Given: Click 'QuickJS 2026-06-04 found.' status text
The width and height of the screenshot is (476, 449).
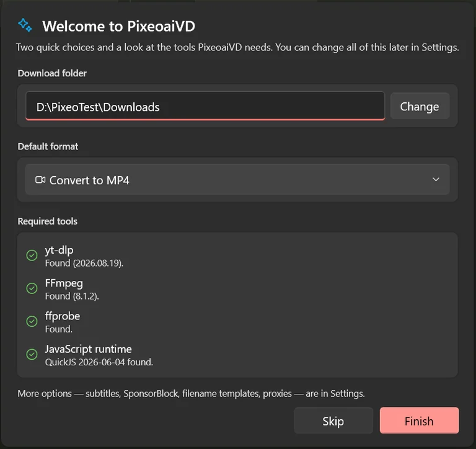Looking at the screenshot, I should pos(99,362).
